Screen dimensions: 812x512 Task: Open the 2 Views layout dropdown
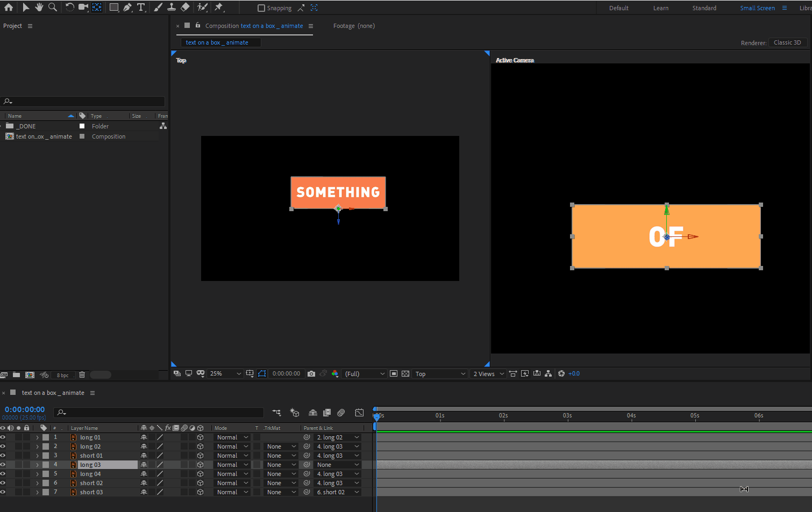488,374
